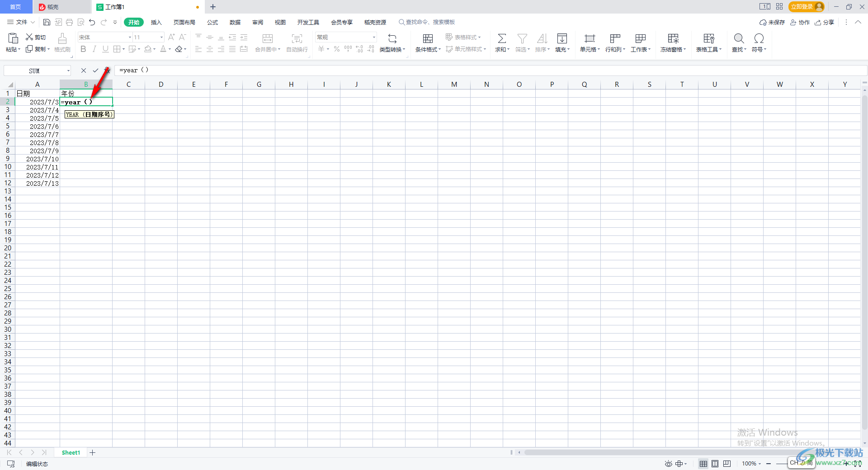868x470 pixels.
Task: Click the Redo arrow icon
Action: (104, 22)
